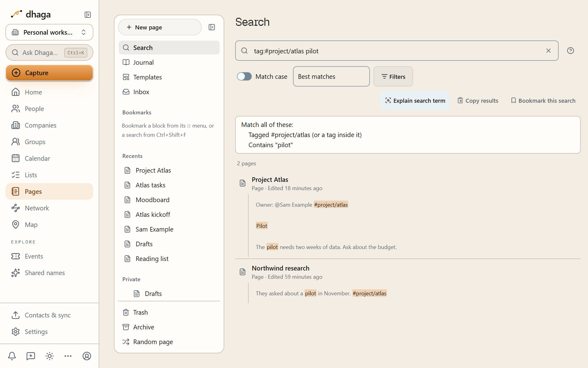Open search help question mark icon
The height and width of the screenshot is (368, 588).
click(570, 51)
